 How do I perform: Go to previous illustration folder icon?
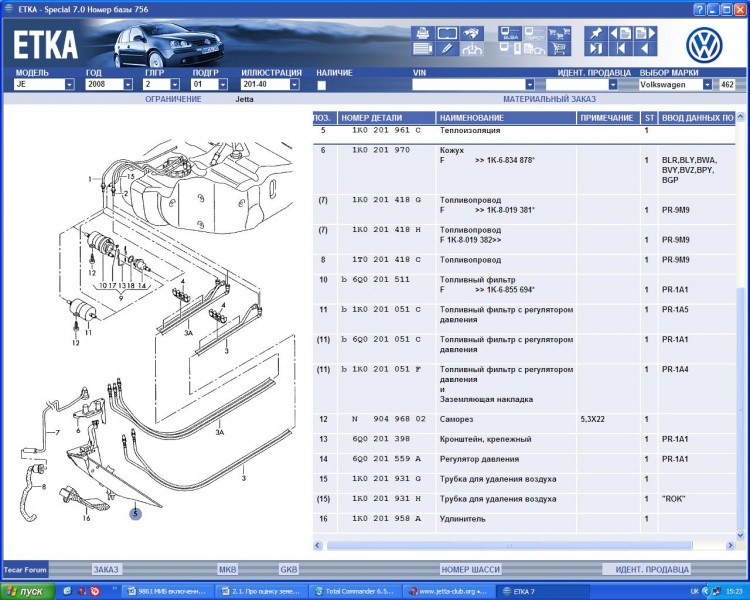[x=620, y=33]
